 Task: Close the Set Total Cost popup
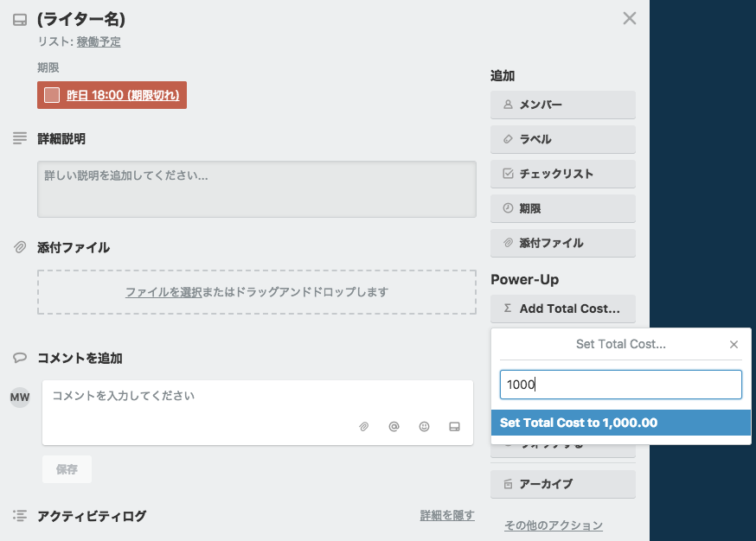(x=734, y=344)
